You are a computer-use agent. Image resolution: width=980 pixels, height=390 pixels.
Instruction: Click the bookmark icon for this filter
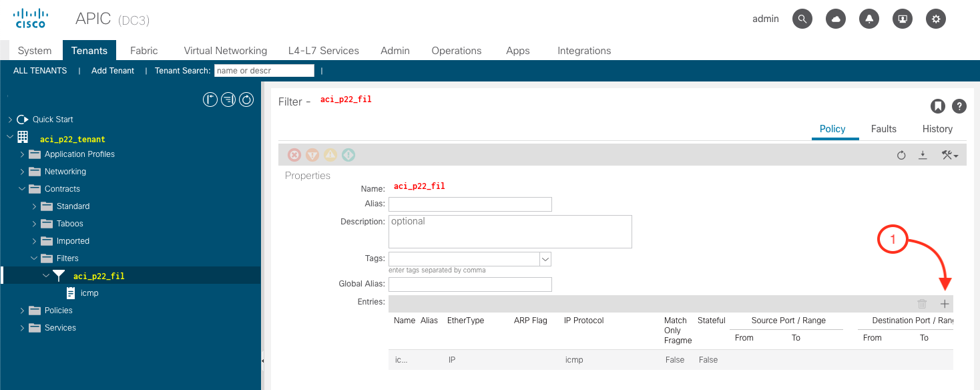point(938,106)
